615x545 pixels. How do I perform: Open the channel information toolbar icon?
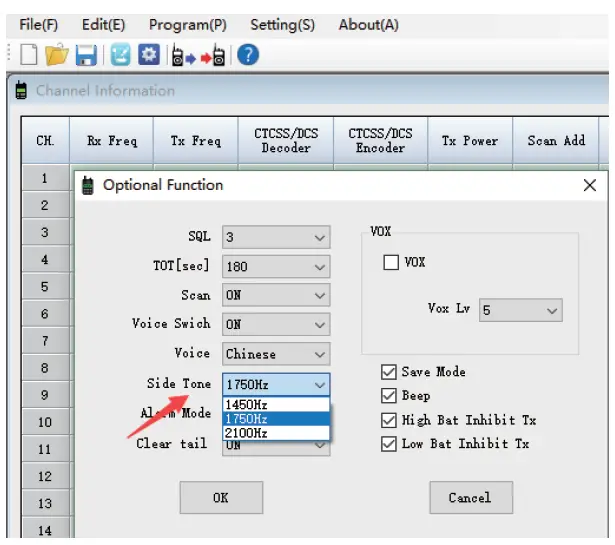120,55
